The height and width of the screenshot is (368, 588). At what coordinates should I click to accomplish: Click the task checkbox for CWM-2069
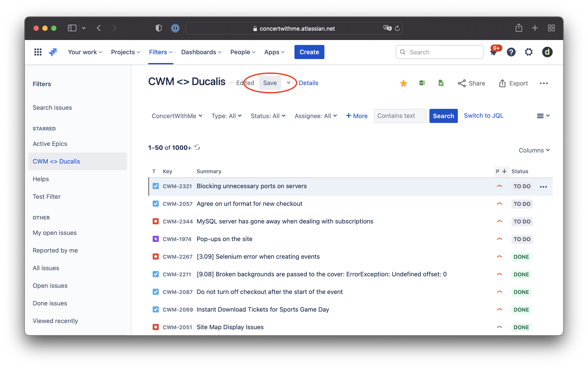coord(156,309)
